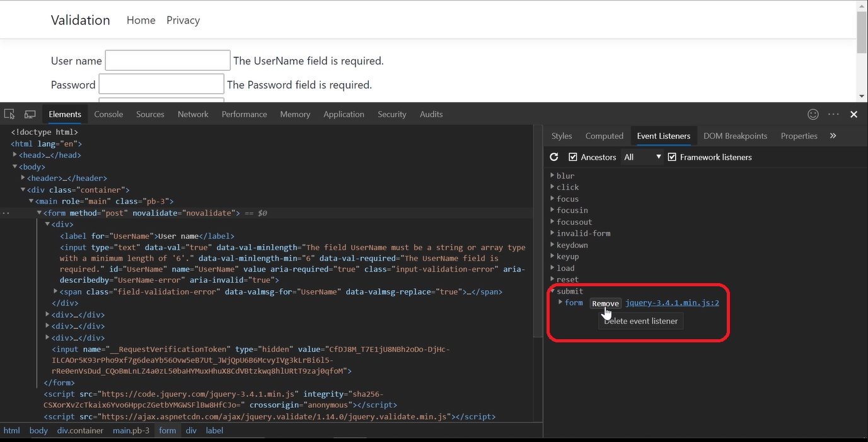Click the Validation site brand link
This screenshot has width=868, height=442.
[81, 20]
